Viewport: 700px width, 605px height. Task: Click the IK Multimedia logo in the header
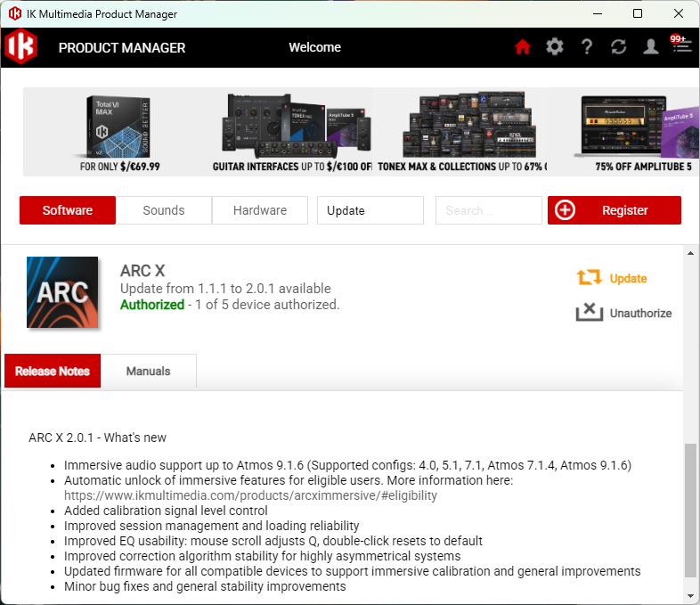pos(21,46)
